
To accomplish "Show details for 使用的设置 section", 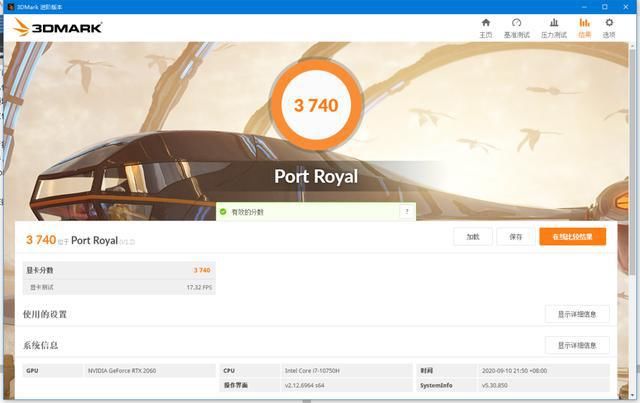I will (x=576, y=314).
